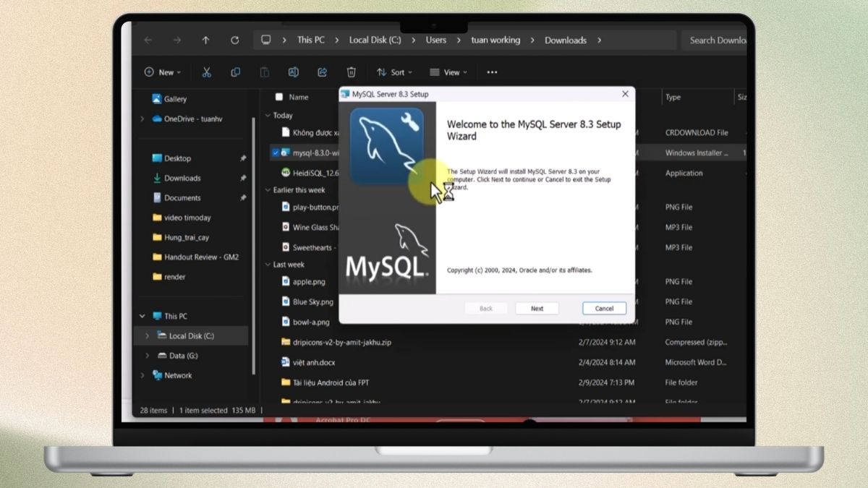Collapse the This PC tree node
The height and width of the screenshot is (488, 868).
[142, 317]
